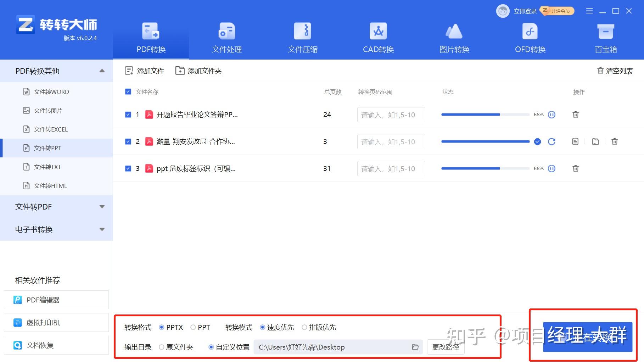The image size is (644, 362).
Task: Delete file 2 from the list
Action: pyautogui.click(x=615, y=141)
